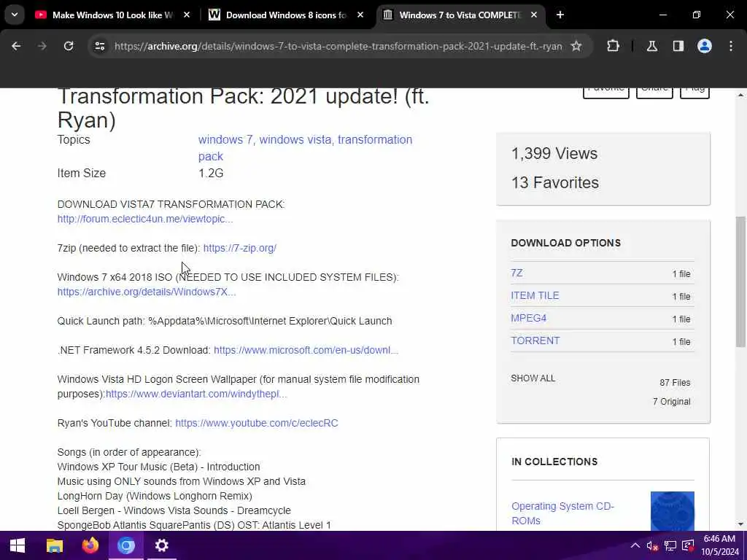Download the 7Z file option
This screenshot has width=747, height=560.
click(517, 273)
